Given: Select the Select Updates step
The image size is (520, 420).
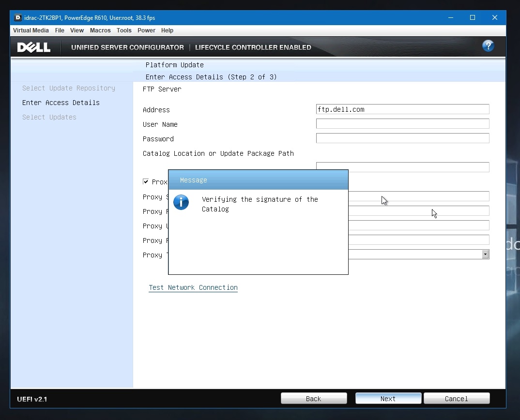Looking at the screenshot, I should click(49, 118).
